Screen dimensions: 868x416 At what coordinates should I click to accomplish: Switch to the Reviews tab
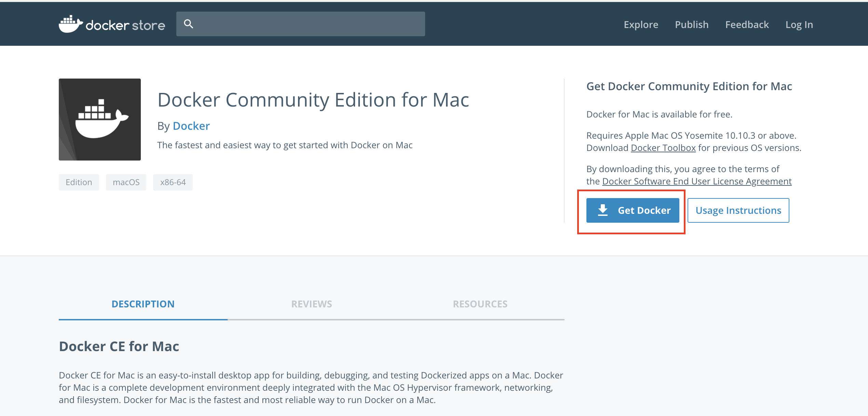[311, 304]
